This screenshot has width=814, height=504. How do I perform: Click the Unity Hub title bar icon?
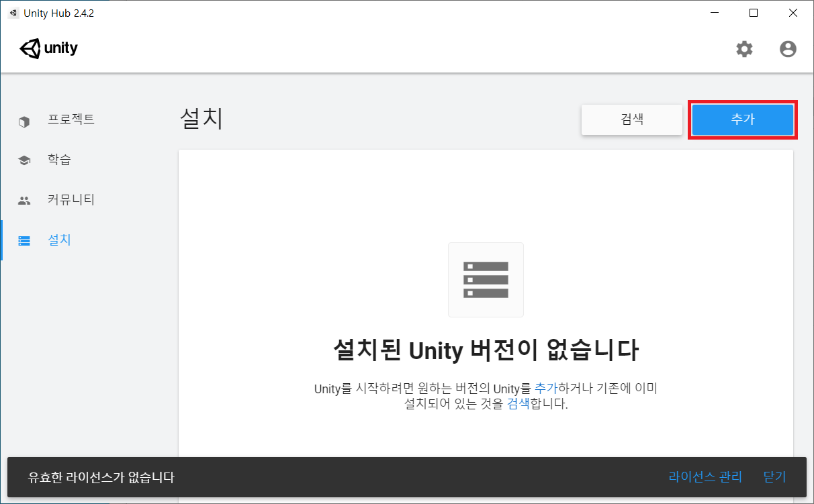tap(13, 13)
